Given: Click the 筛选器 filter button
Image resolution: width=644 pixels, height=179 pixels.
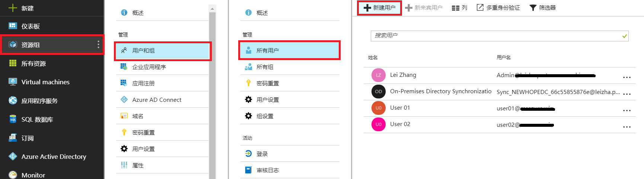Looking at the screenshot, I should pos(542,8).
